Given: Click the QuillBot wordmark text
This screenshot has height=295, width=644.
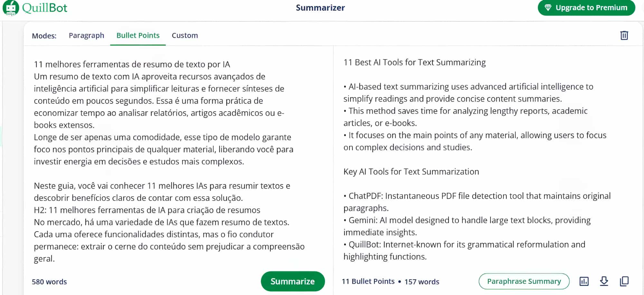Looking at the screenshot, I should (45, 8).
